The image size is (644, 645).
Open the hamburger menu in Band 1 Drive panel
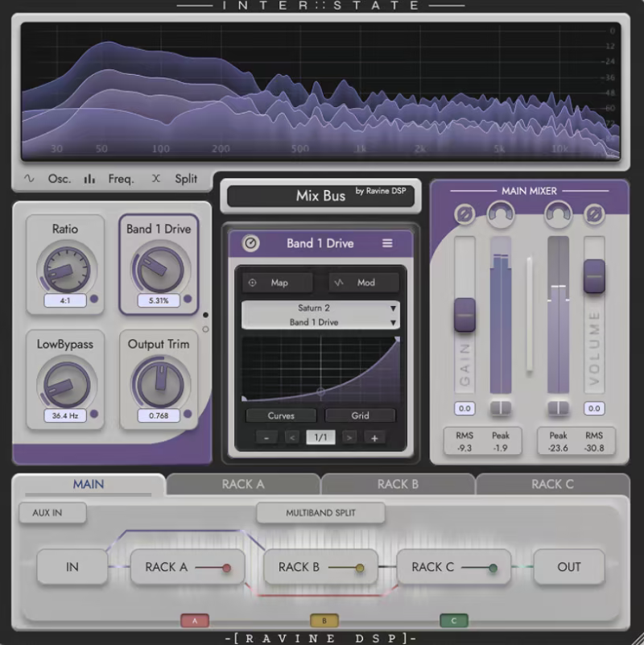(x=387, y=243)
